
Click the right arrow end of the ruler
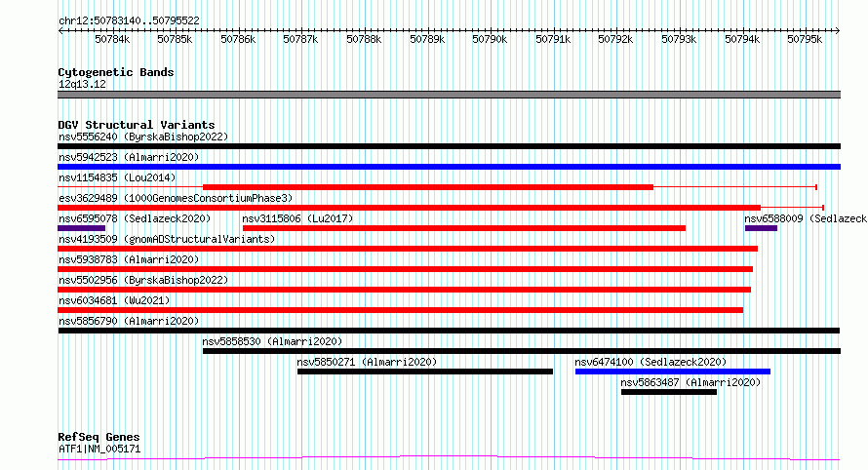click(838, 30)
